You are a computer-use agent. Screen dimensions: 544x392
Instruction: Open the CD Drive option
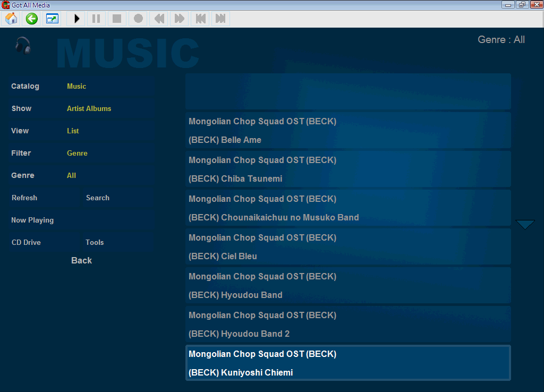click(44, 242)
